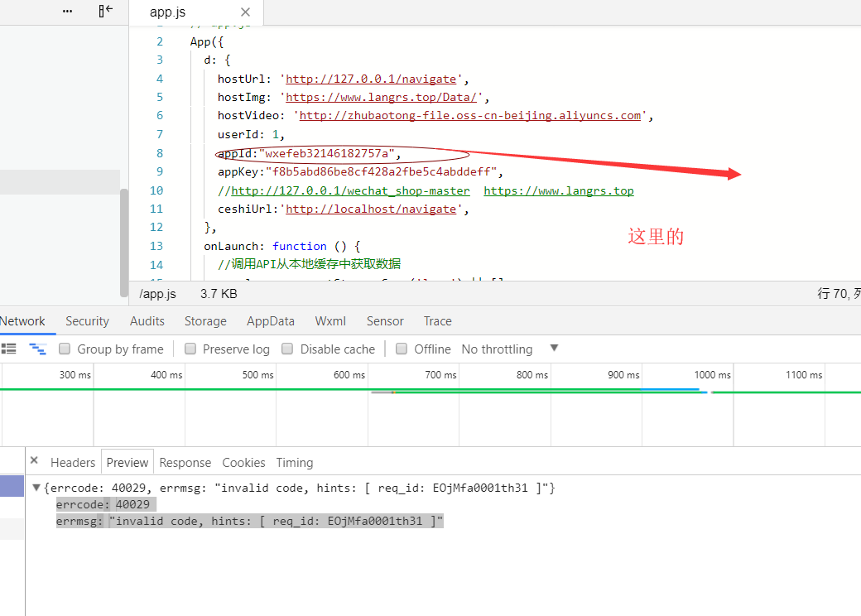Click the appKey string value
Viewport: 861px width, 616px height.
click(381, 172)
